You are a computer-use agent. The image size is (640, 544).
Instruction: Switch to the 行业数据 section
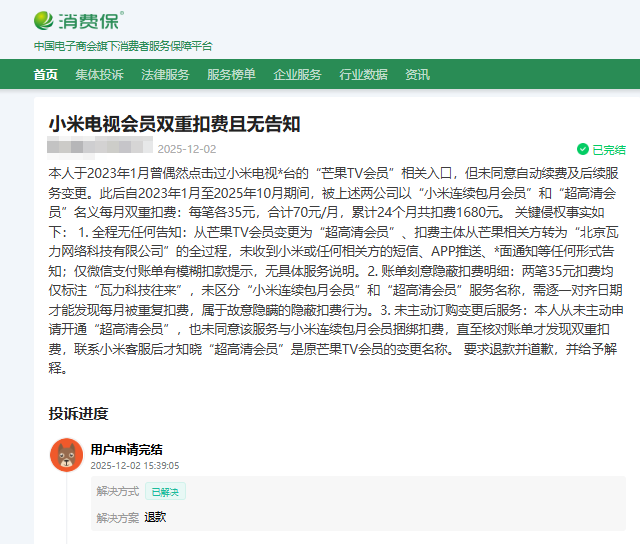coord(363,74)
